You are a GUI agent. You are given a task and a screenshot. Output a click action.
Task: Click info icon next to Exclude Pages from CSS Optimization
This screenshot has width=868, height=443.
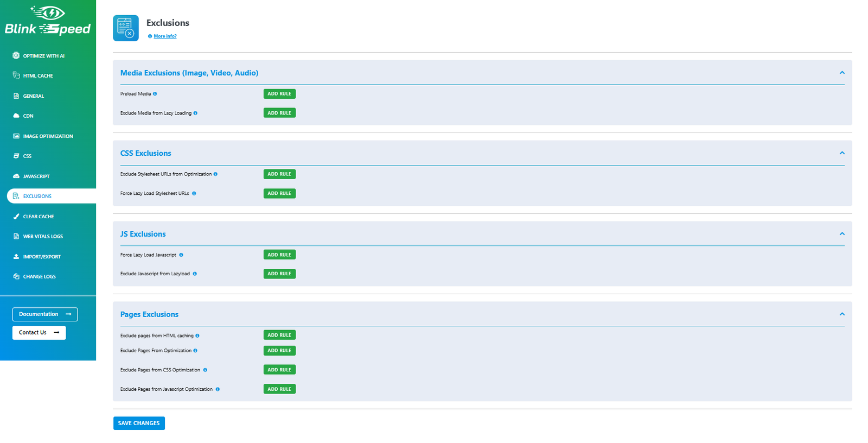[205, 370]
